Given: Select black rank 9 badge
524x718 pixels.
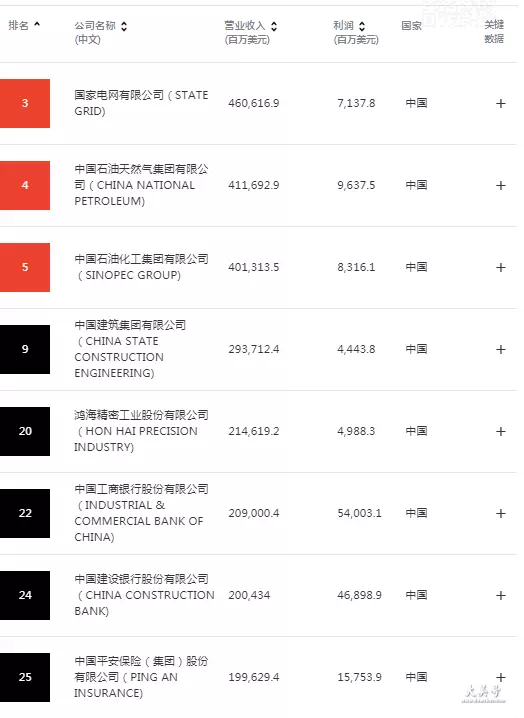Looking at the screenshot, I should pyautogui.click(x=25, y=349).
